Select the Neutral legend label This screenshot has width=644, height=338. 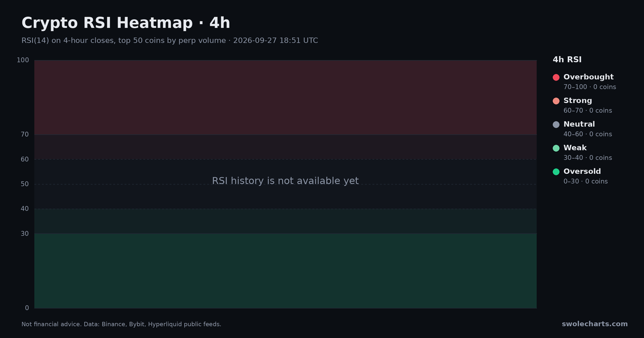click(579, 124)
